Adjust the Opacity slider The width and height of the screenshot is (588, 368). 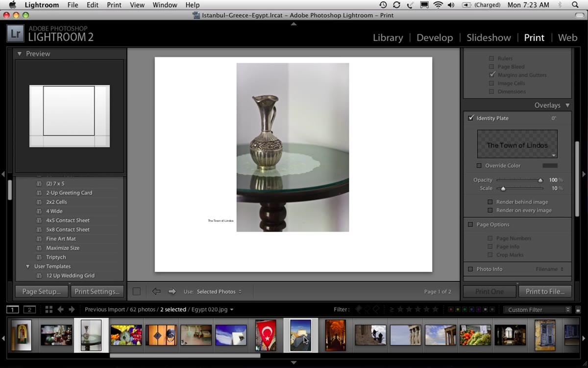click(x=520, y=180)
